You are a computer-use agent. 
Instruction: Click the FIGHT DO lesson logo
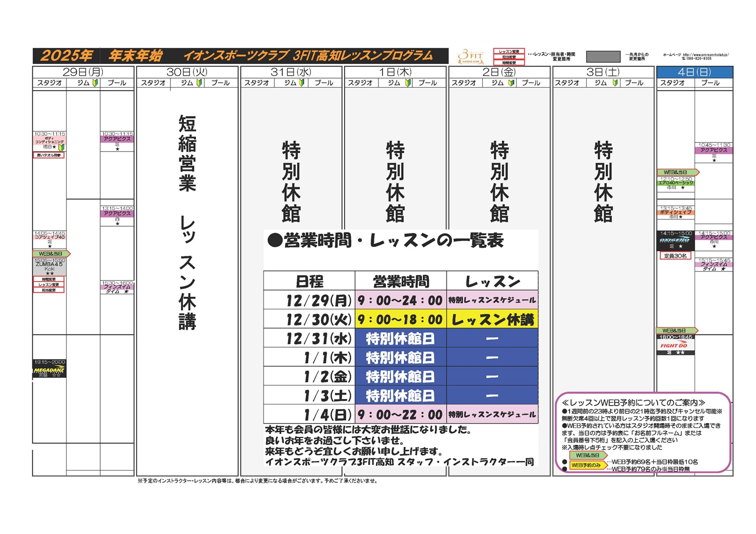674,346
